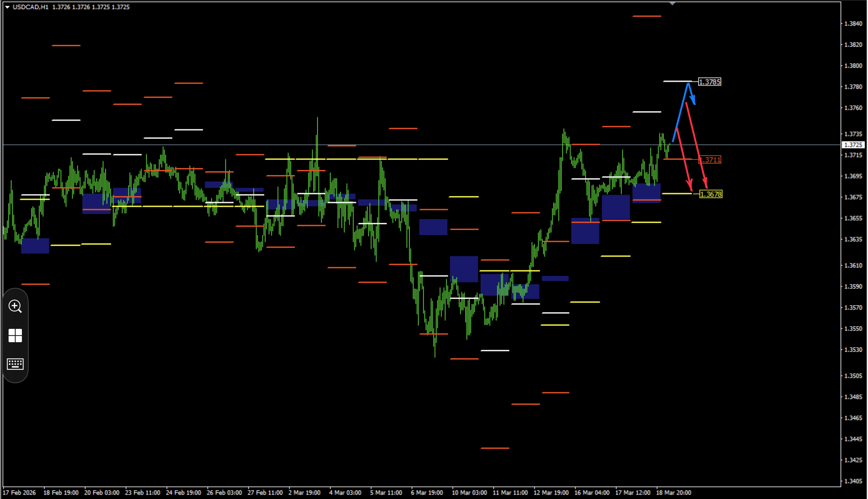Click the USDCAD,H1 symbol label
Screen dimensions: 868x499
coord(31,7)
